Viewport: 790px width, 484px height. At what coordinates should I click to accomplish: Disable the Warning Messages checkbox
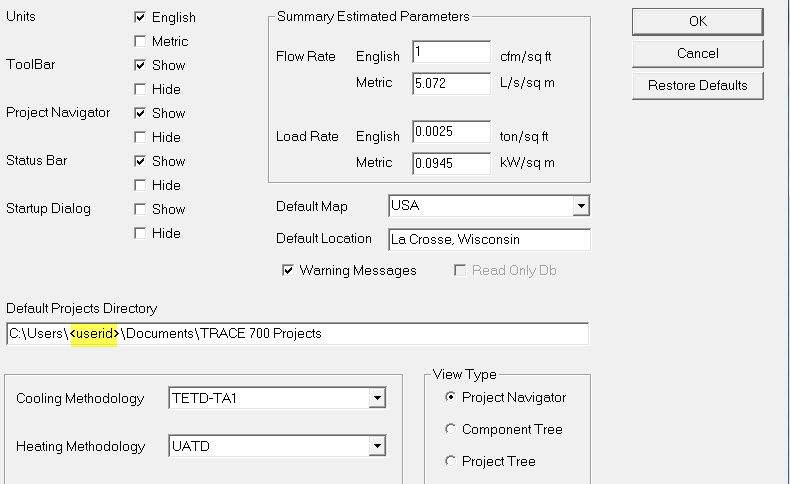click(288, 270)
